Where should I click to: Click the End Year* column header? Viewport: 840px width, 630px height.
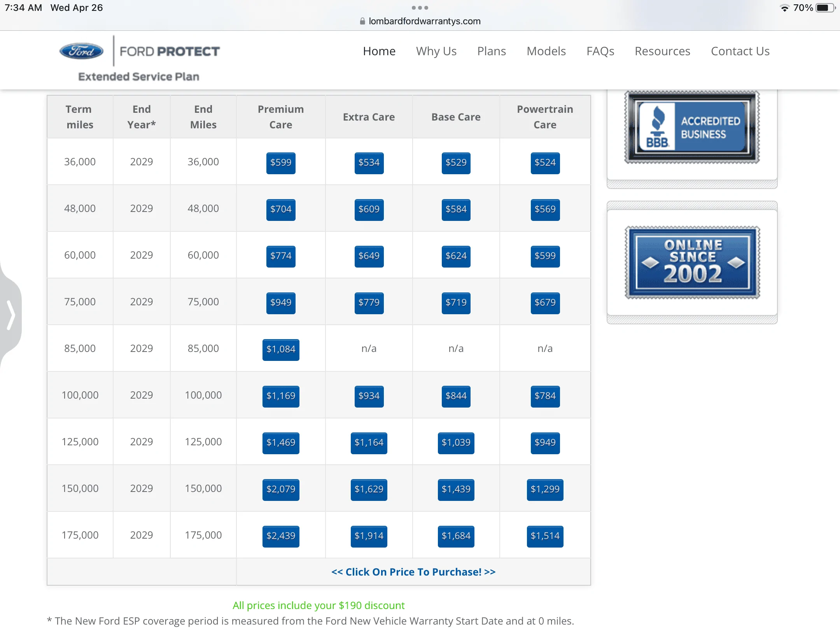tap(141, 117)
